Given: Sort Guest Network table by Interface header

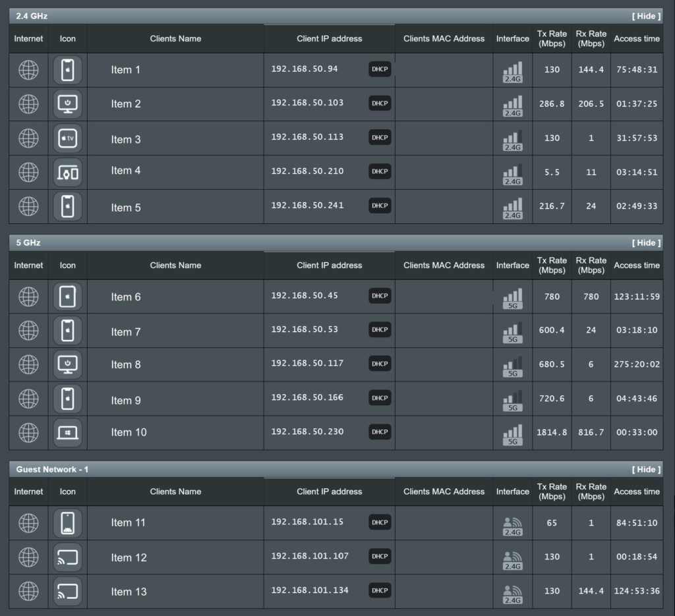Looking at the screenshot, I should [x=512, y=491].
